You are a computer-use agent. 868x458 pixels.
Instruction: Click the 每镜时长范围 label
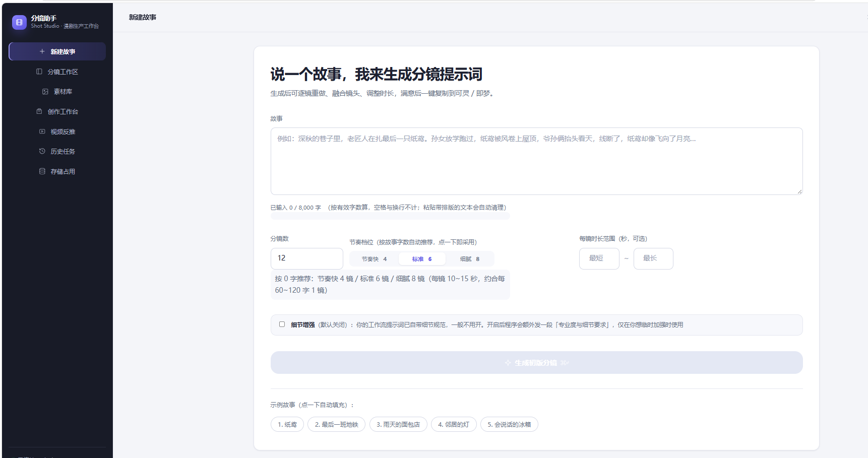613,239
